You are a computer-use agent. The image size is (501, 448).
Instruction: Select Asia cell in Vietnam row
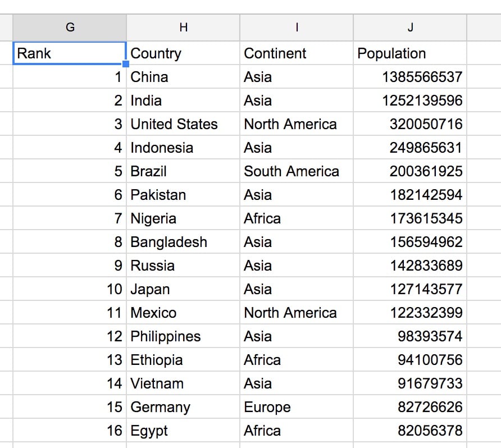pyautogui.click(x=297, y=383)
